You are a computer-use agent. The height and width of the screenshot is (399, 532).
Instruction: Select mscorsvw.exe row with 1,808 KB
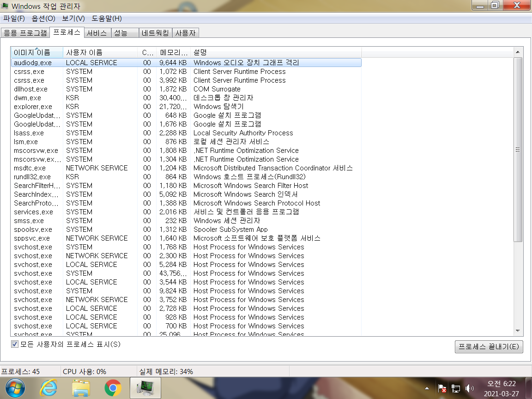point(186,151)
